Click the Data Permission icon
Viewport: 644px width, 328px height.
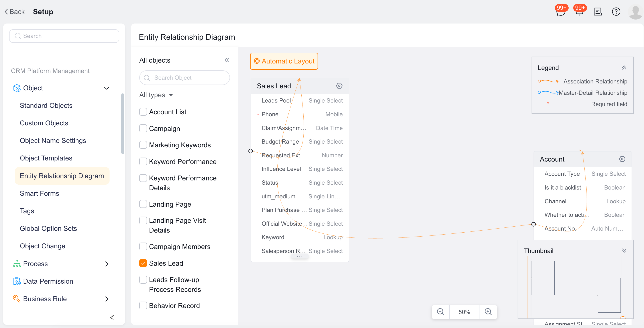click(x=17, y=281)
